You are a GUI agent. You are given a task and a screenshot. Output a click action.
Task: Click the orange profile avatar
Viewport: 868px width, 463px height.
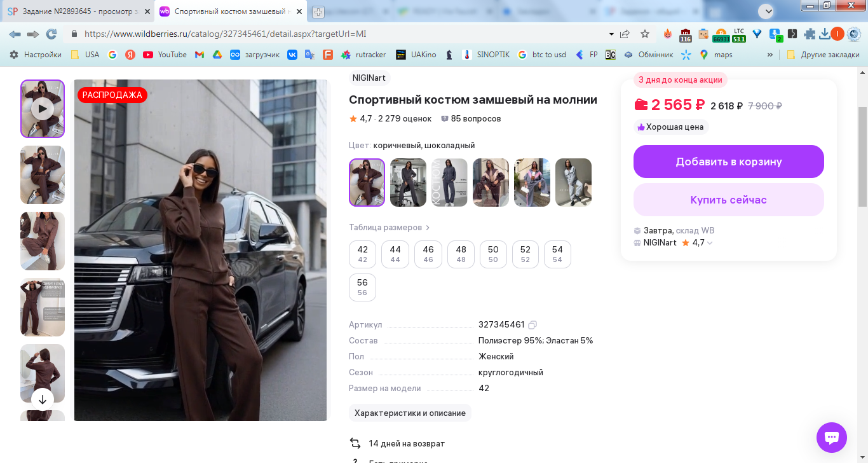point(837,34)
